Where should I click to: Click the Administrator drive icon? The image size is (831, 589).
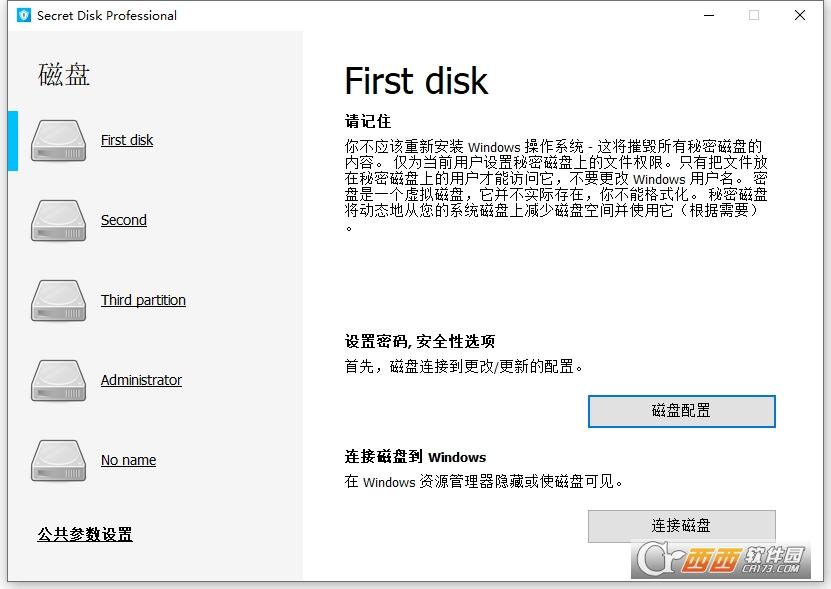tap(58, 381)
